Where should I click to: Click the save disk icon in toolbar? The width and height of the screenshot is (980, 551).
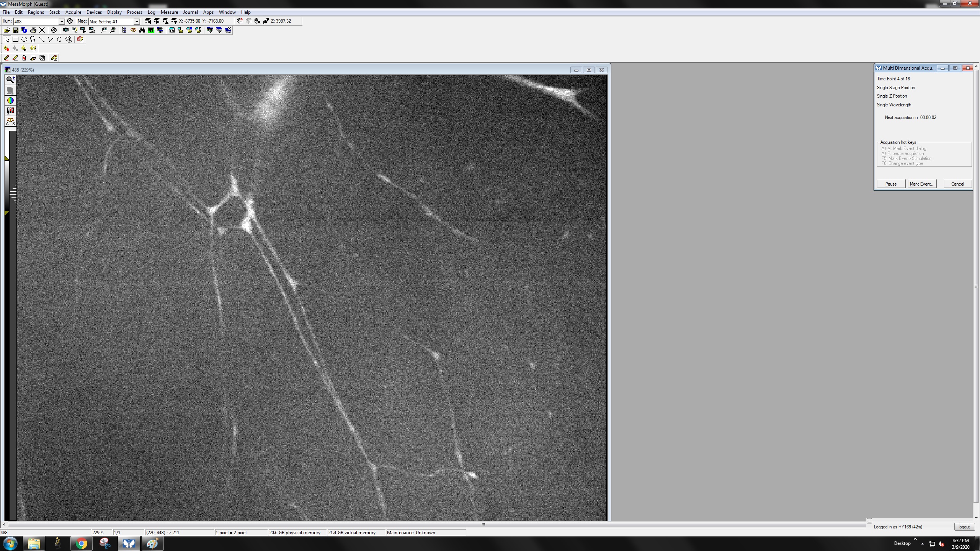(15, 30)
